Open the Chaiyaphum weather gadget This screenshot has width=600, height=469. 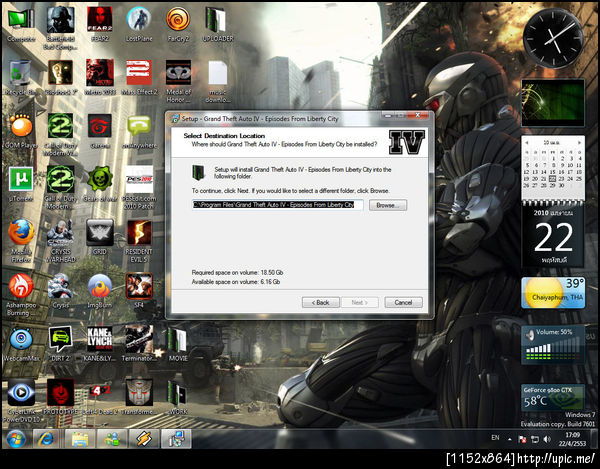tap(553, 293)
